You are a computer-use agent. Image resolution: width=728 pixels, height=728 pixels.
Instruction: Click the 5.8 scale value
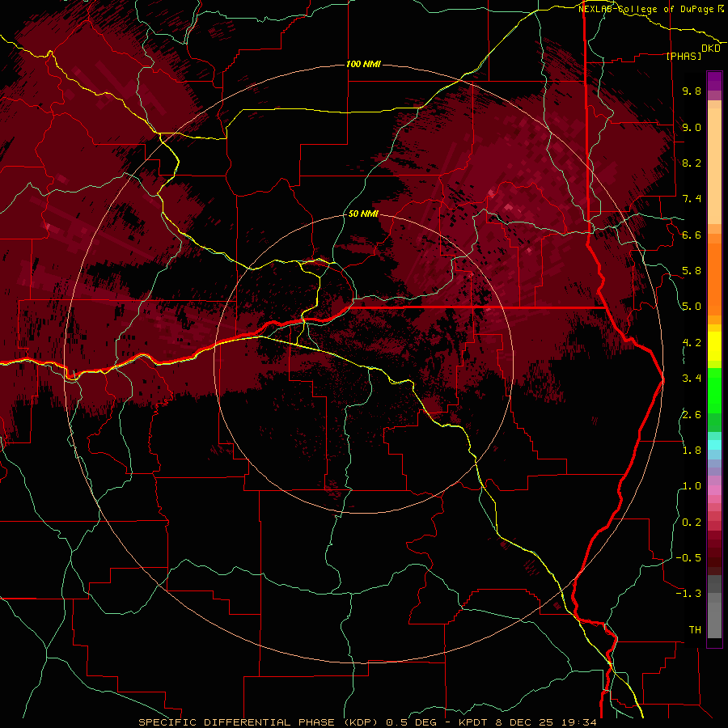[692, 271]
